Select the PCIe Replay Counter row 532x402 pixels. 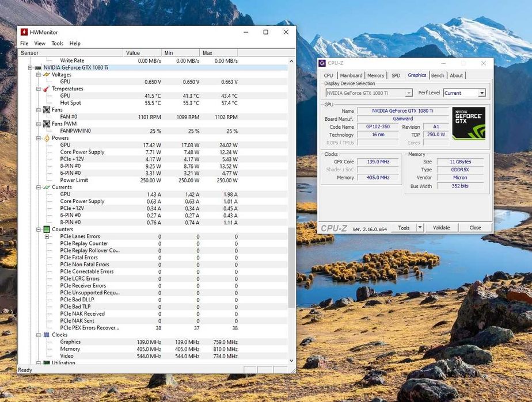coord(153,243)
